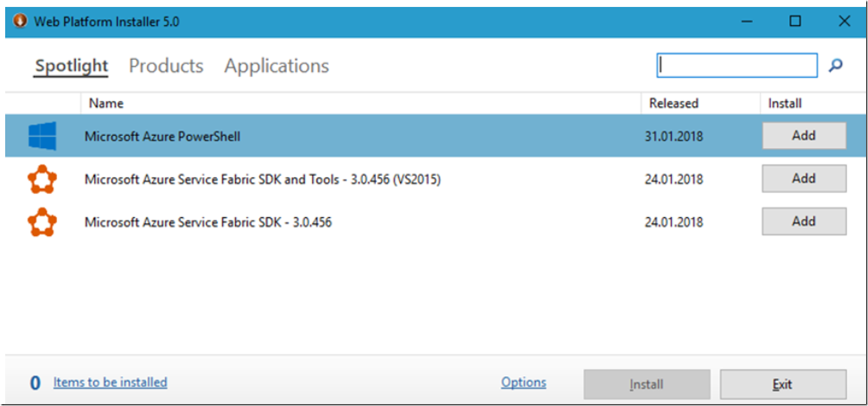The image size is (868, 406).
Task: Close the Web Platform Installer window
Action: point(844,21)
